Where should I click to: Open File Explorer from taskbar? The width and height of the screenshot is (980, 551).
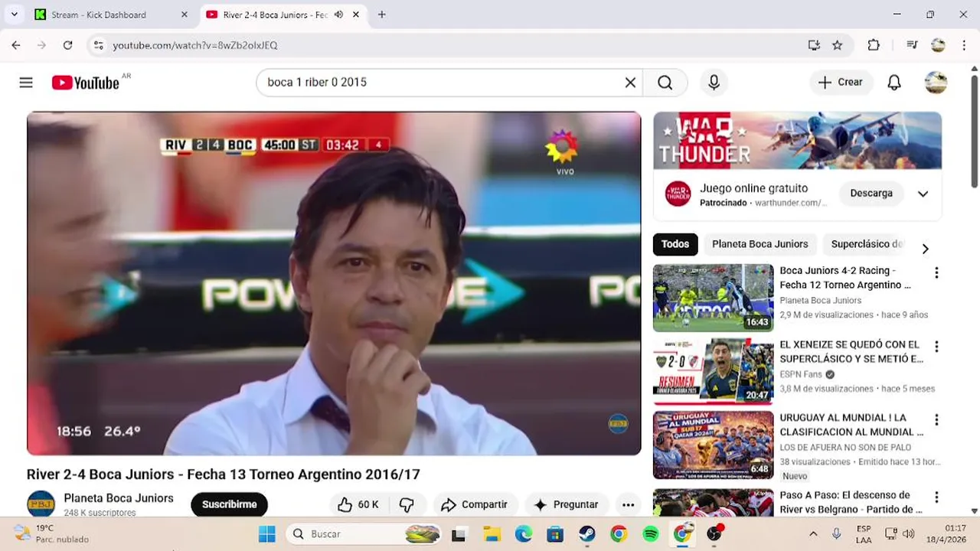492,533
